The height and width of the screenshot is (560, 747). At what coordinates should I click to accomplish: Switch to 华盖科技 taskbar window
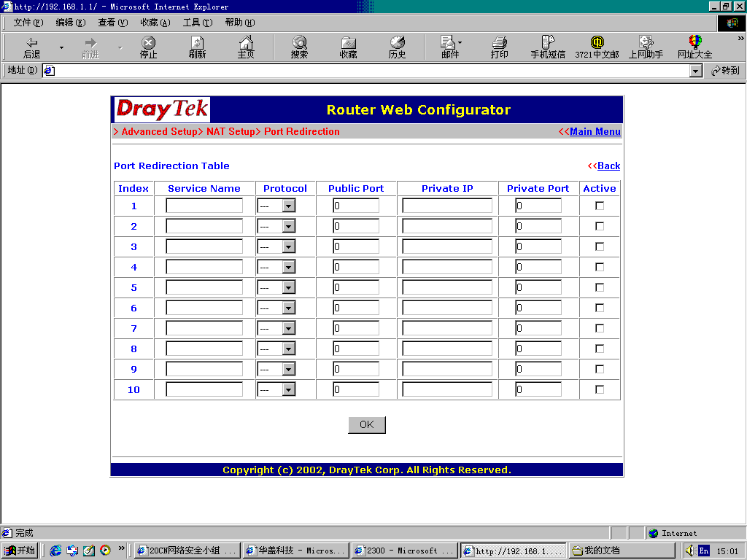pyautogui.click(x=296, y=551)
